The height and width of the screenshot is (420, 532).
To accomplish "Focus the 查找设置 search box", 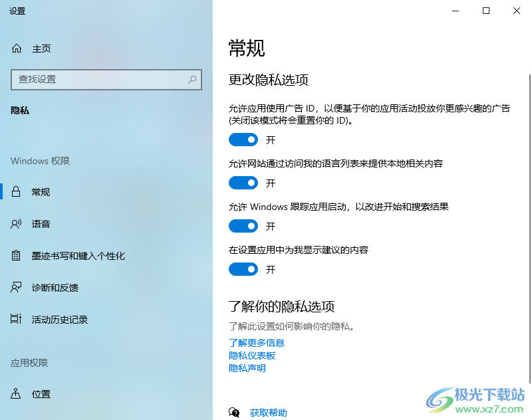I will pyautogui.click(x=106, y=80).
